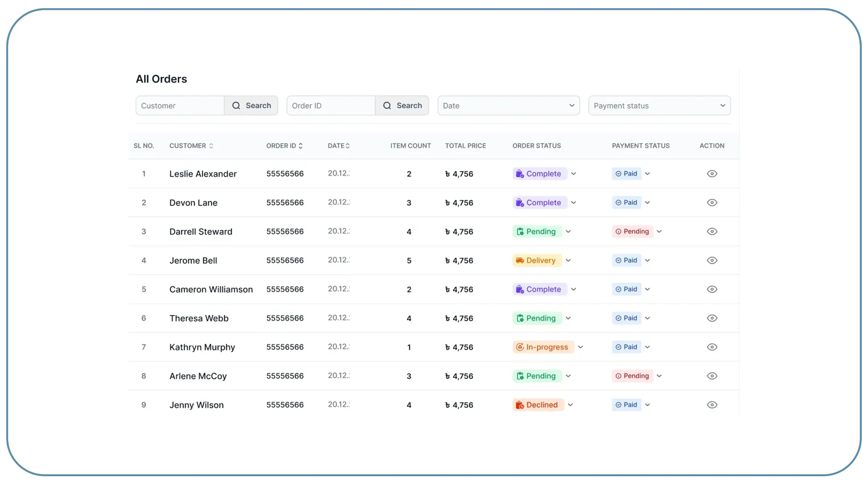Expand order status for Cameron Williamson

[x=574, y=289]
